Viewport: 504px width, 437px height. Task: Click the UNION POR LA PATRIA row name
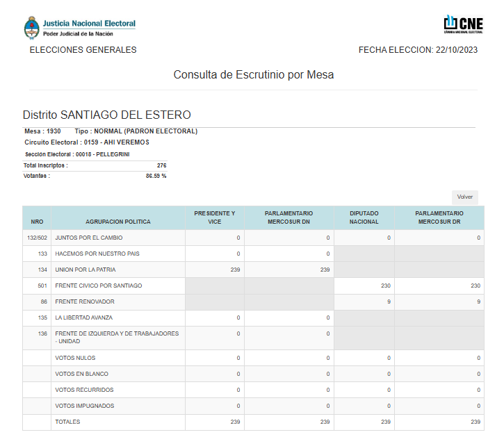coord(86,270)
